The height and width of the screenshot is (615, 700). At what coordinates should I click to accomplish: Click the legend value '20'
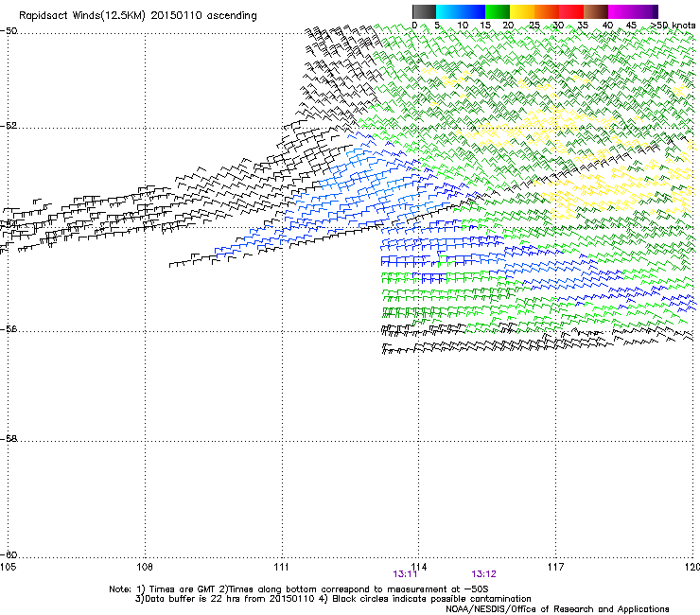(x=508, y=26)
